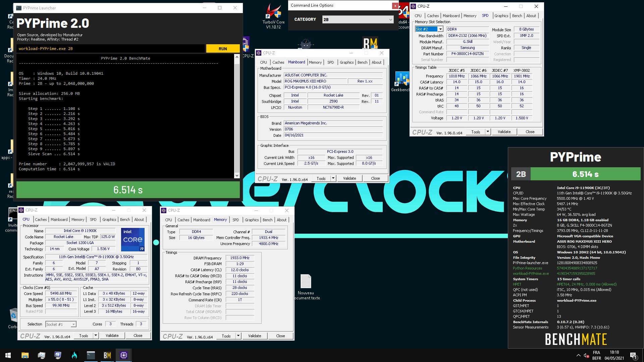Click PYPrime console scrollbar up arrow
The height and width of the screenshot is (362, 644).
coord(237,57)
